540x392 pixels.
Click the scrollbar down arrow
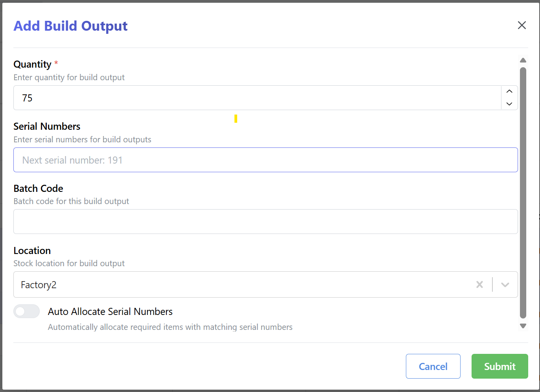coord(523,326)
